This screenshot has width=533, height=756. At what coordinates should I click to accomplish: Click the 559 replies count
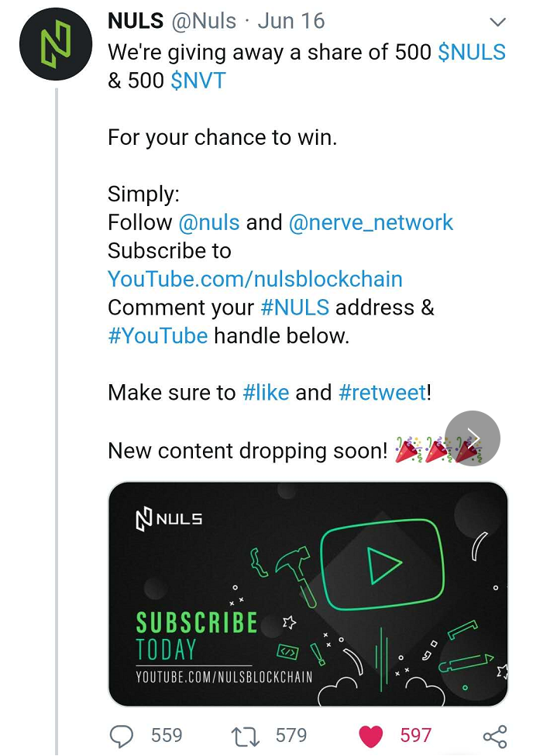(x=167, y=736)
